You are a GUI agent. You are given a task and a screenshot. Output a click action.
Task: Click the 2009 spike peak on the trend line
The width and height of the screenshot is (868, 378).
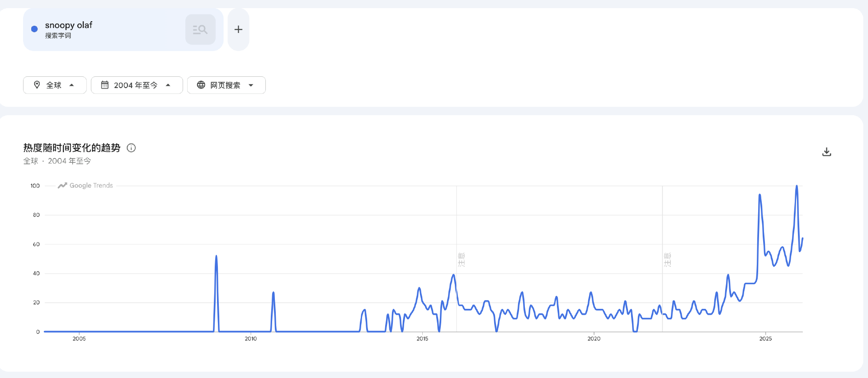pyautogui.click(x=216, y=256)
